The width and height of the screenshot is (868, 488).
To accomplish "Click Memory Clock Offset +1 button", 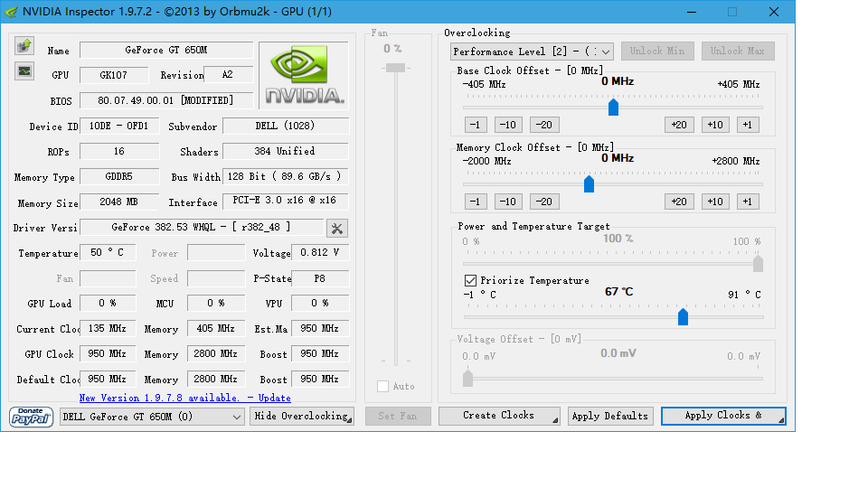I will pos(748,202).
